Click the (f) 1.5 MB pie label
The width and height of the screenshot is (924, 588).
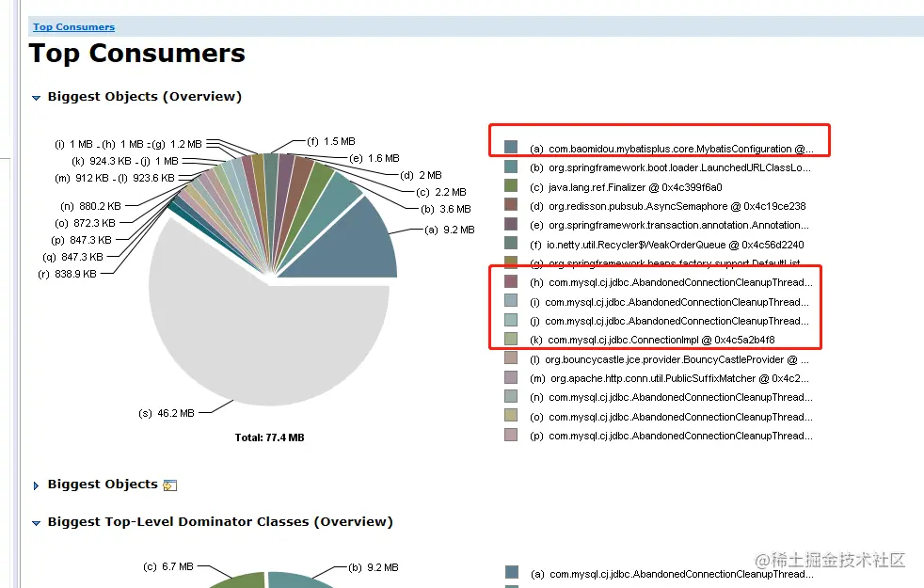click(x=331, y=141)
